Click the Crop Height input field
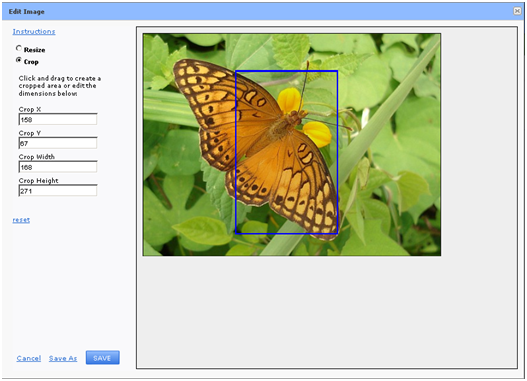The height and width of the screenshot is (381, 527). point(58,191)
